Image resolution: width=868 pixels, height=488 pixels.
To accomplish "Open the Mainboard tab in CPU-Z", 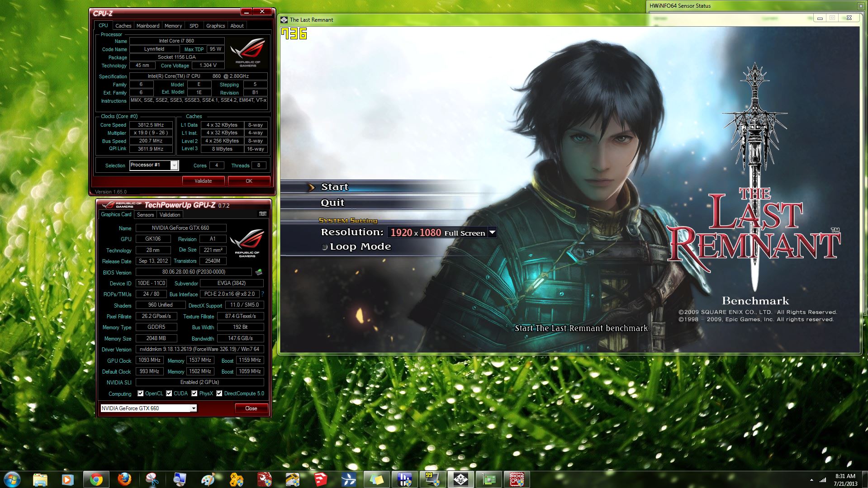I will click(x=148, y=26).
